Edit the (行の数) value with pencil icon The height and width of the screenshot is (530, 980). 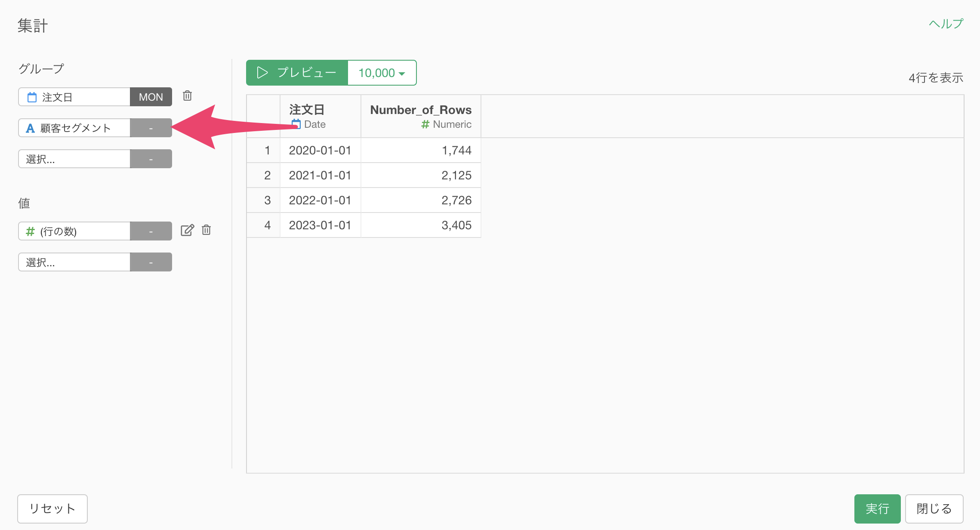coord(187,230)
